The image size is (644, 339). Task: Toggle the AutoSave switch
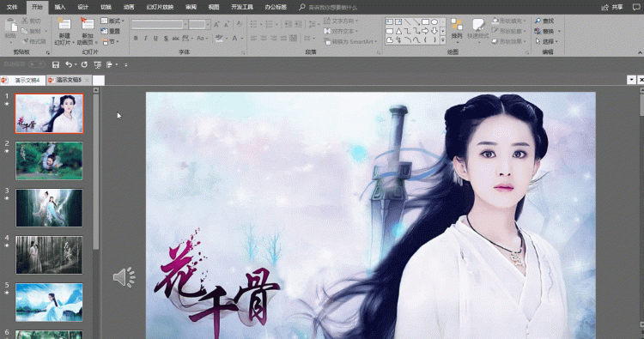pos(37,64)
